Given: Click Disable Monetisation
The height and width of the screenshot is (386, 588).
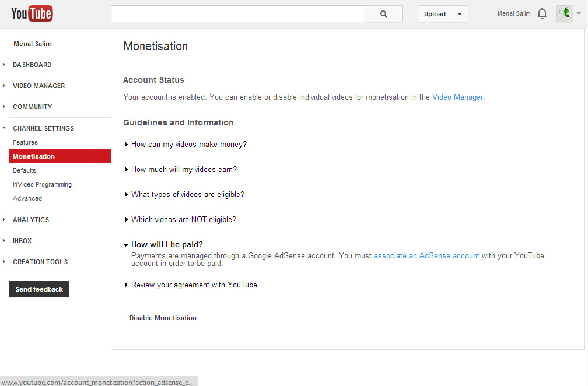Looking at the screenshot, I should 163,318.
